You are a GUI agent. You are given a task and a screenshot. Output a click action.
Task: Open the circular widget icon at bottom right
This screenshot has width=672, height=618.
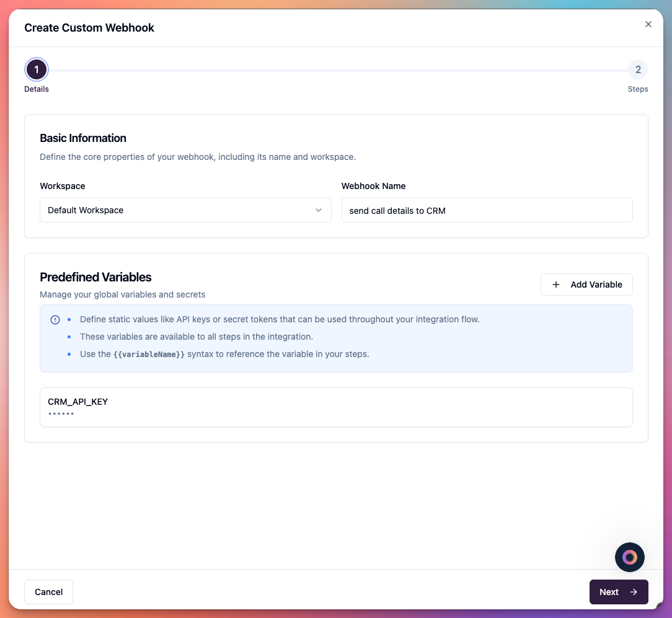(630, 557)
